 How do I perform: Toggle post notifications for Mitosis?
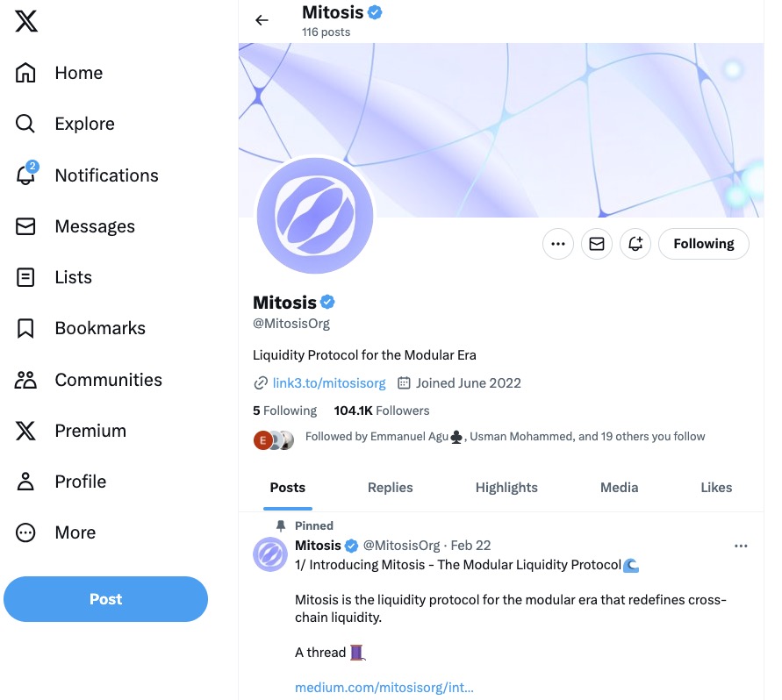pos(635,244)
